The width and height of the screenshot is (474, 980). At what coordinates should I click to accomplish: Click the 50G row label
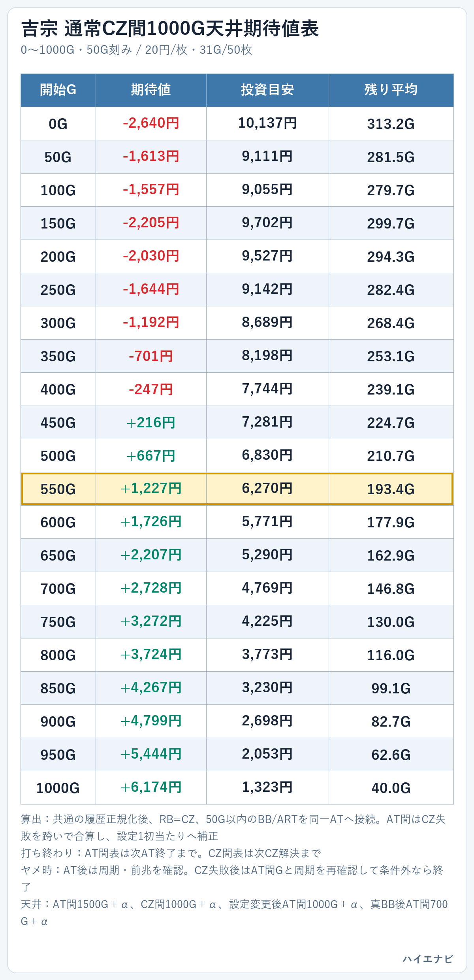pos(58,157)
